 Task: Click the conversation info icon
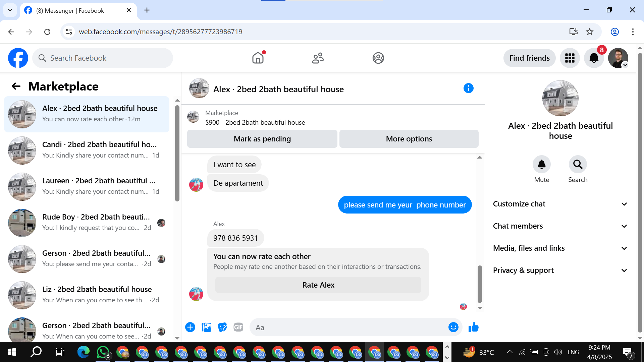(468, 88)
